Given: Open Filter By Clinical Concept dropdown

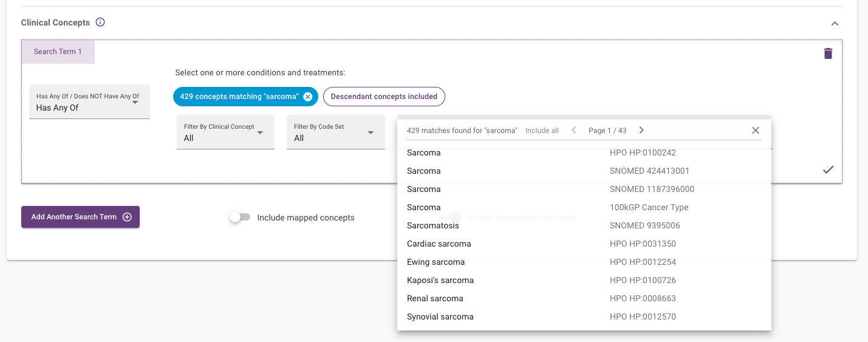Looking at the screenshot, I should (x=225, y=132).
